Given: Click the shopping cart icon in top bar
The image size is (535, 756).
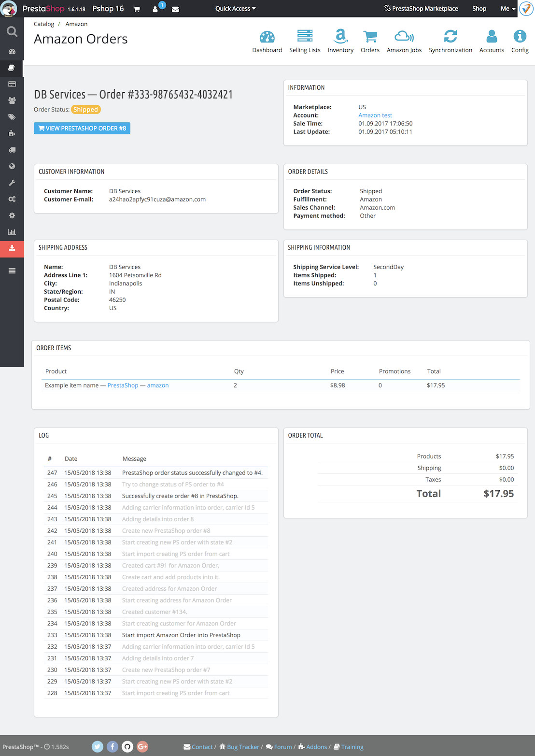Looking at the screenshot, I should [137, 9].
